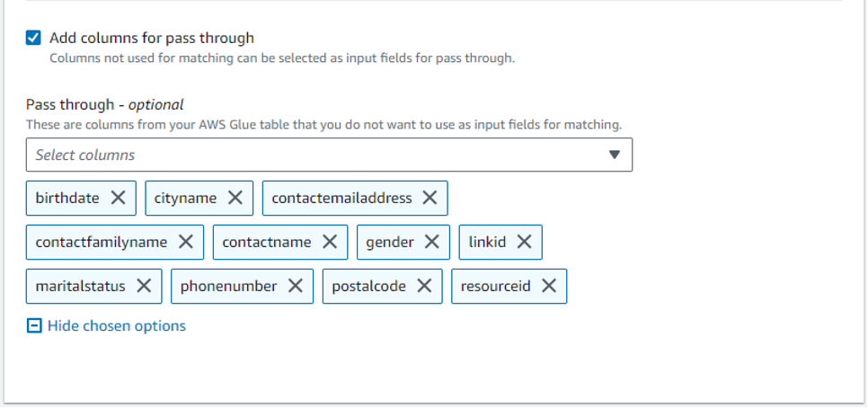Remove the maritalstatus column tag
This screenshot has height=408, width=868.
coord(144,287)
